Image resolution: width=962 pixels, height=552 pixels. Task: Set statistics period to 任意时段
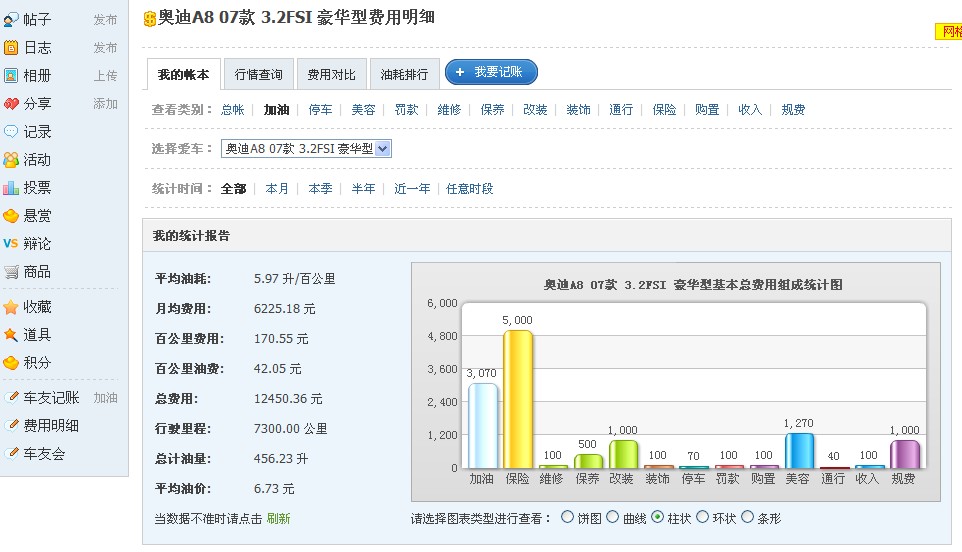click(x=470, y=189)
